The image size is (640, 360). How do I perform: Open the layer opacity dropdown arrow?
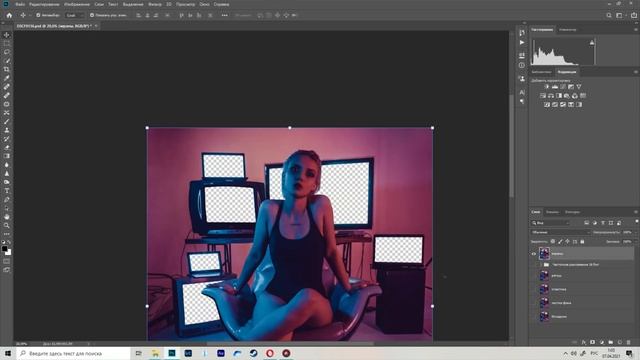(x=635, y=232)
